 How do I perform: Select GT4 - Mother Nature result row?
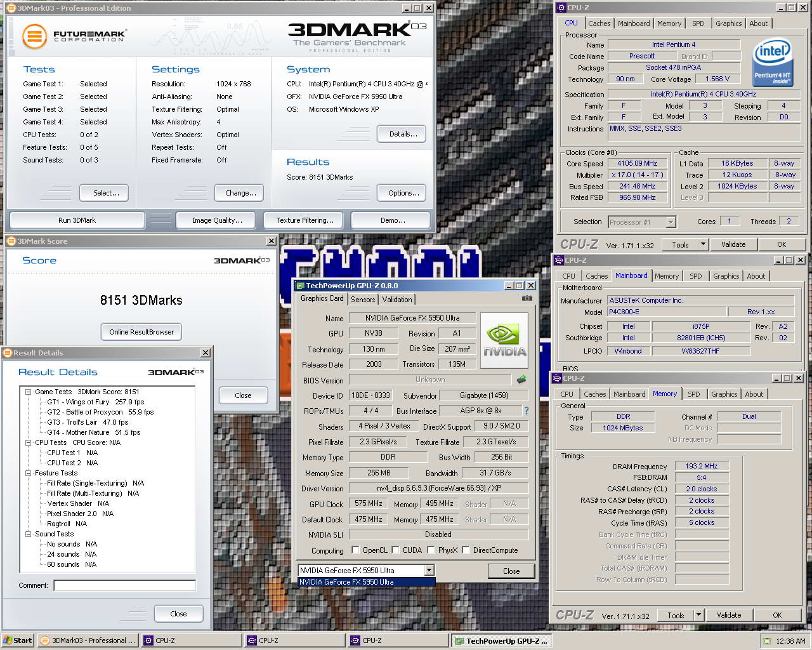point(93,432)
